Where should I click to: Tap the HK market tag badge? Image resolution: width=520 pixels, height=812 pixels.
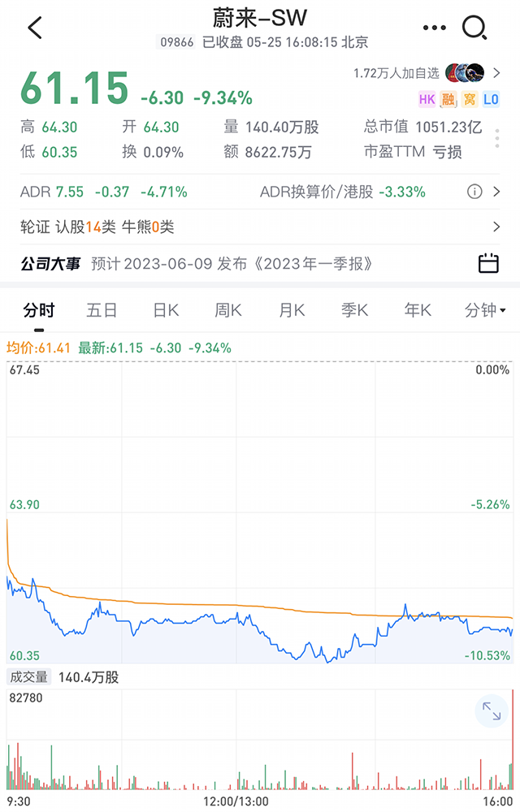click(x=427, y=99)
